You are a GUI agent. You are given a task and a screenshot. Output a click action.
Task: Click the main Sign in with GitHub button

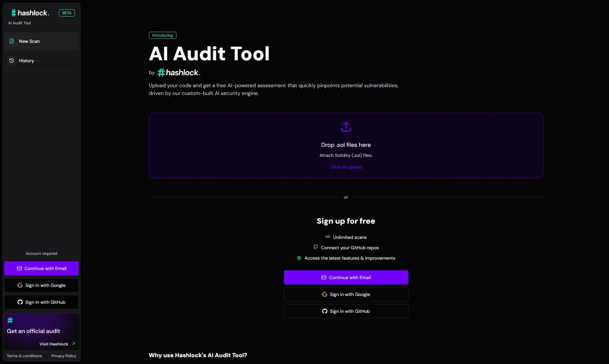346,311
